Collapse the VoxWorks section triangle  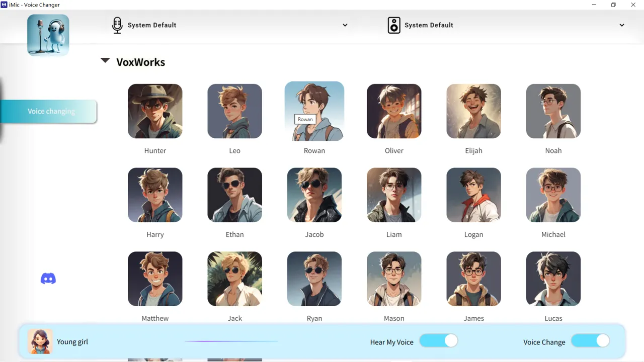105,61
